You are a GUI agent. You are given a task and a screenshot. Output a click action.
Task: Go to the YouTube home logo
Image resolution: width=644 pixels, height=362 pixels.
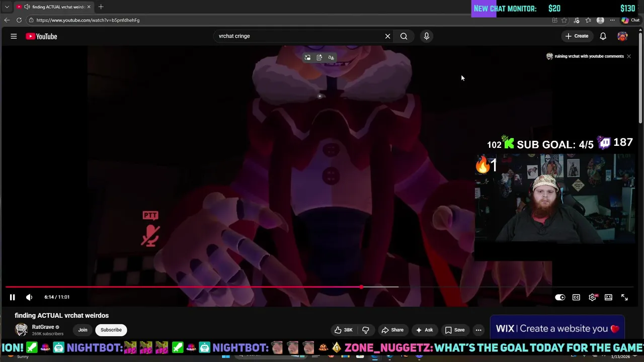(41, 36)
